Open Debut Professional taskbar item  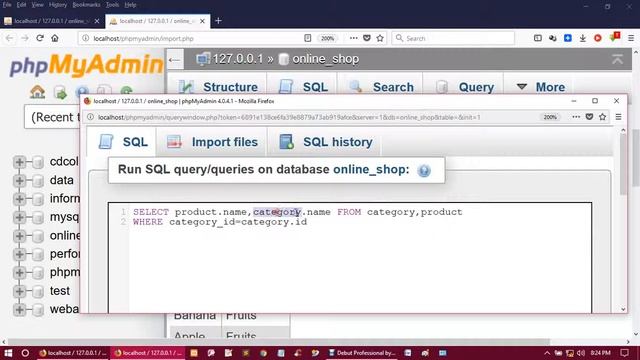tap(362, 353)
